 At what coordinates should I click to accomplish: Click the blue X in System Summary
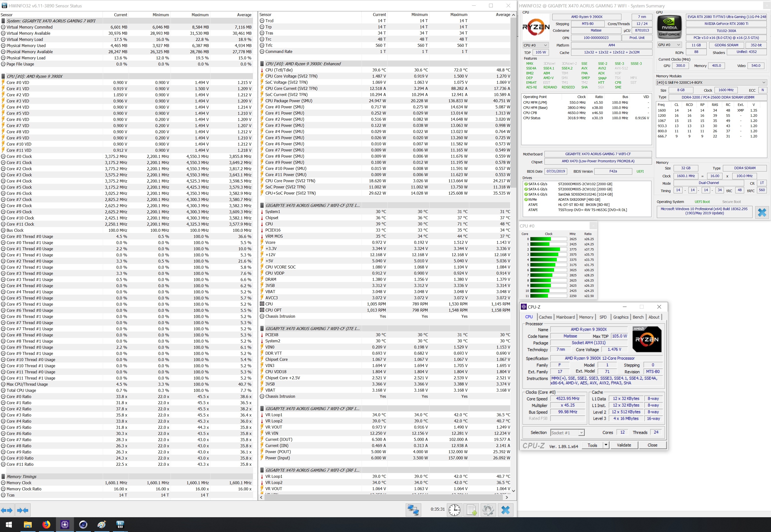[762, 212]
